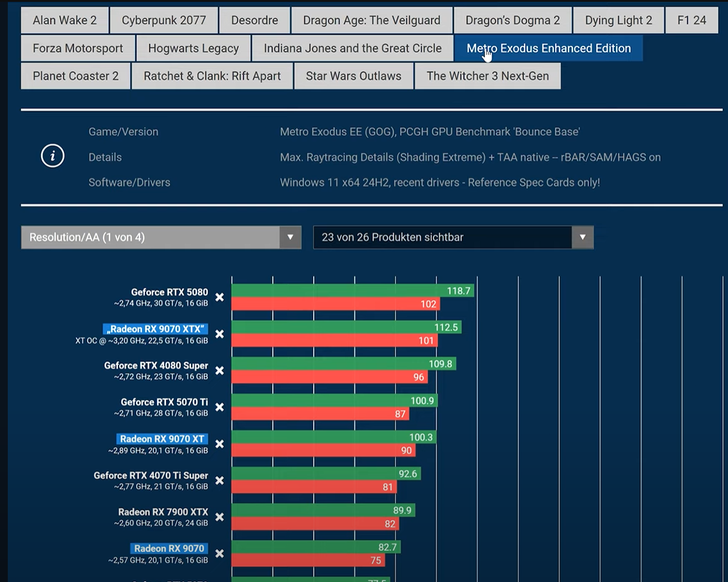Click the Radeon RX 7900 XTX name
This screenshot has height=582, width=728.
163,512
